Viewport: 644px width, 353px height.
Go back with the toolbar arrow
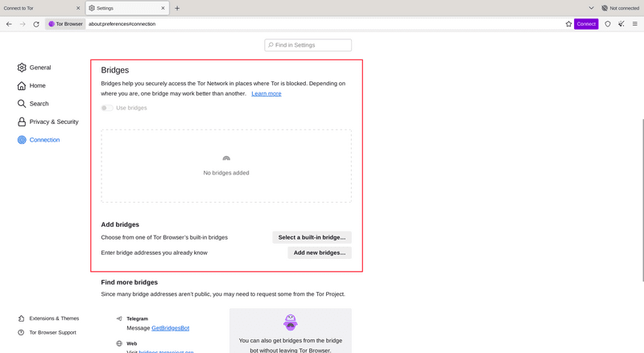coord(9,24)
